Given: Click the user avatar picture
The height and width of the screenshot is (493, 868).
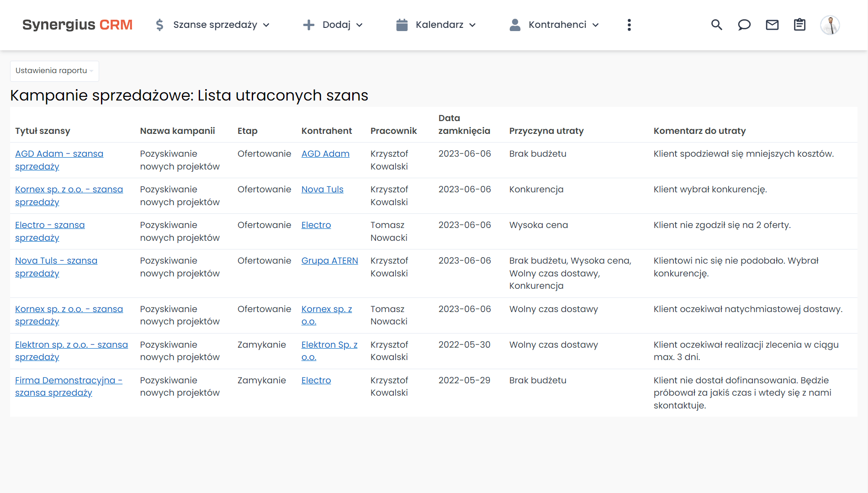Looking at the screenshot, I should [831, 25].
